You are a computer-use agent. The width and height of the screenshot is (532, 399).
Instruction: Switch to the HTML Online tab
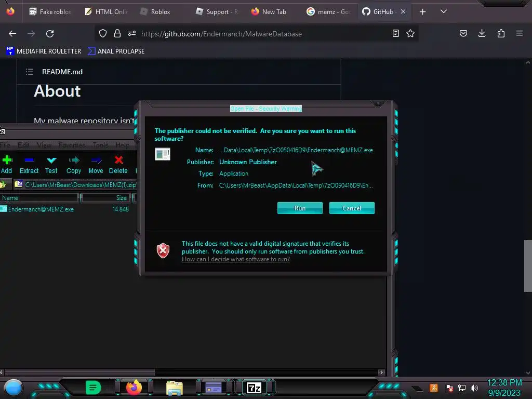(106, 11)
